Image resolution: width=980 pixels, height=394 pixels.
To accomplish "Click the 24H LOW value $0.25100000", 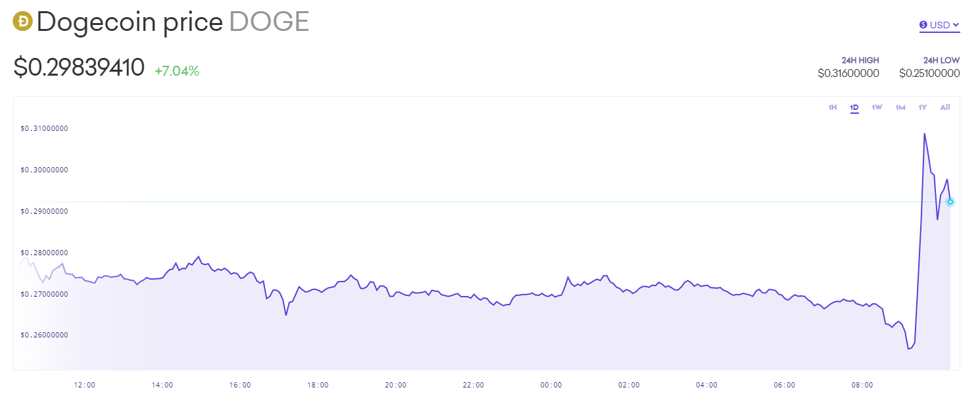I will [929, 73].
